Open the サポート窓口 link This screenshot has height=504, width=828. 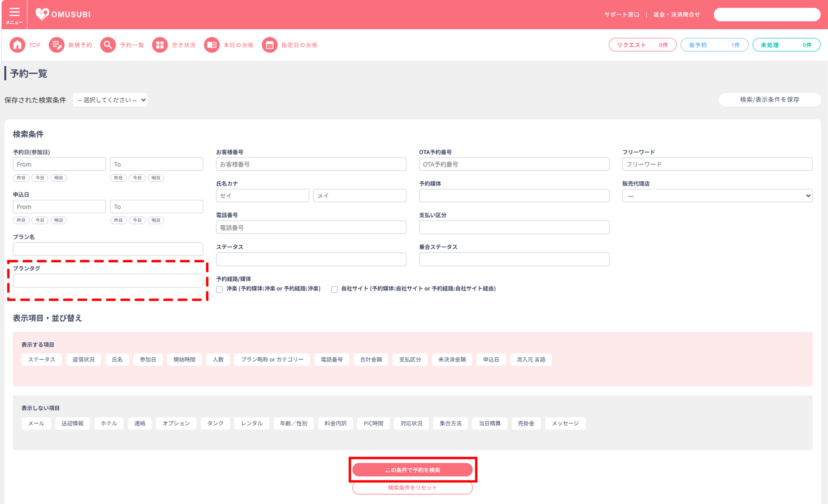(x=621, y=14)
